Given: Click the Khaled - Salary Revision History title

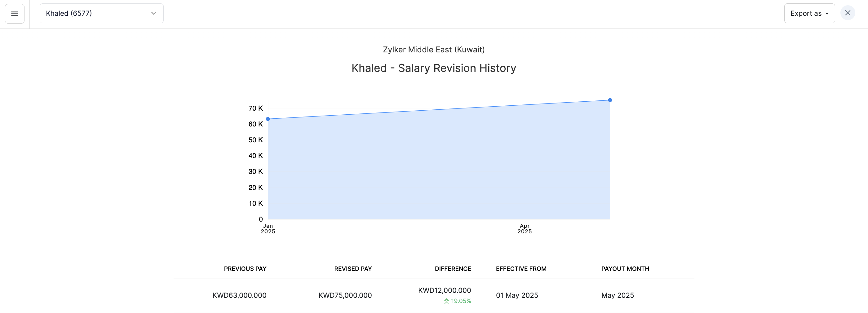Looking at the screenshot, I should point(434,68).
